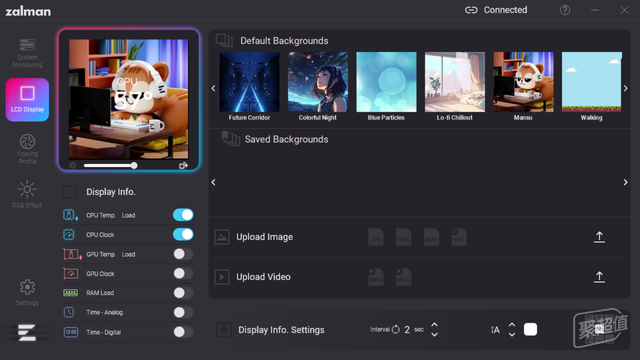Click the Time - Digital 12:00 icon
640x360 pixels.
click(71, 332)
